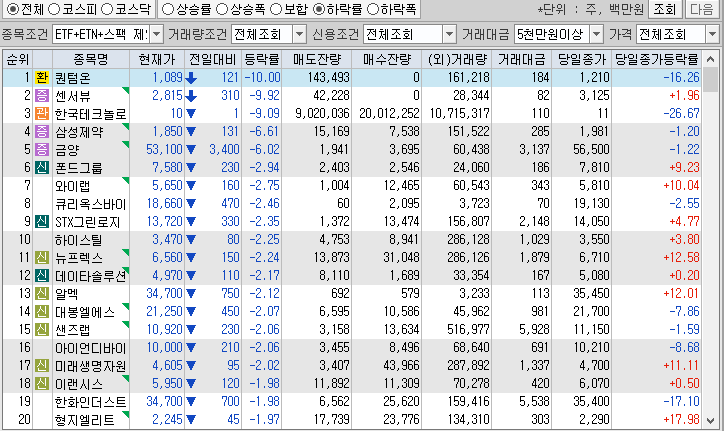The height and width of the screenshot is (431, 724).
Task: Click the 증 badge icon on 삼성제약 row
Action: click(42, 132)
